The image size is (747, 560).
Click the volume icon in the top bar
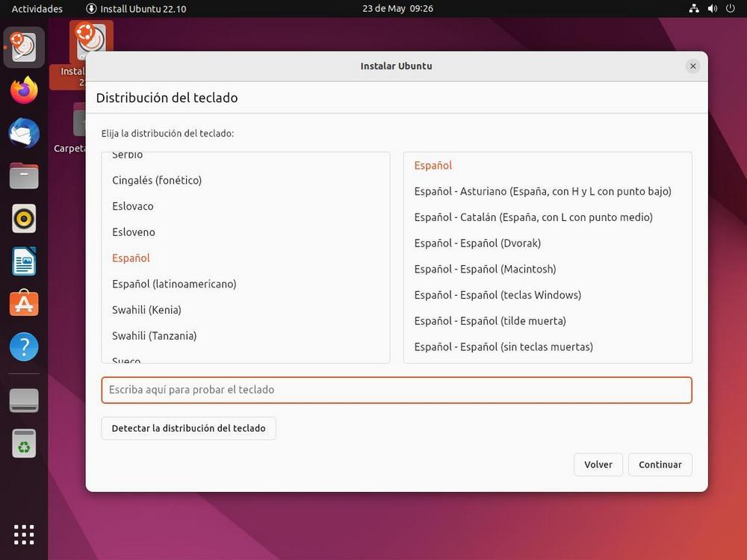[x=712, y=8]
